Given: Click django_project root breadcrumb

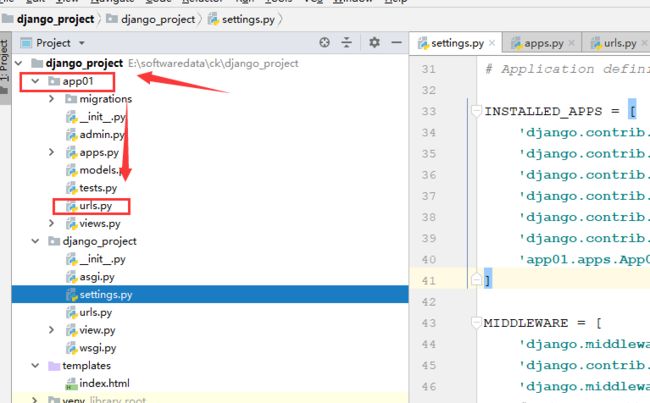Looking at the screenshot, I should [49, 19].
